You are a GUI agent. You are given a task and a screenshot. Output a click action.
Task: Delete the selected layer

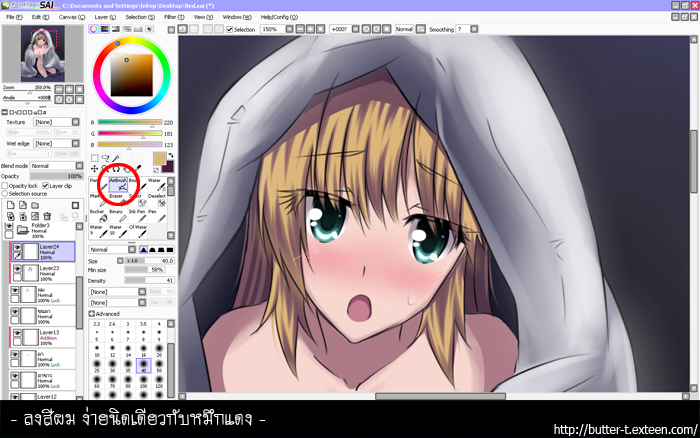(47, 217)
